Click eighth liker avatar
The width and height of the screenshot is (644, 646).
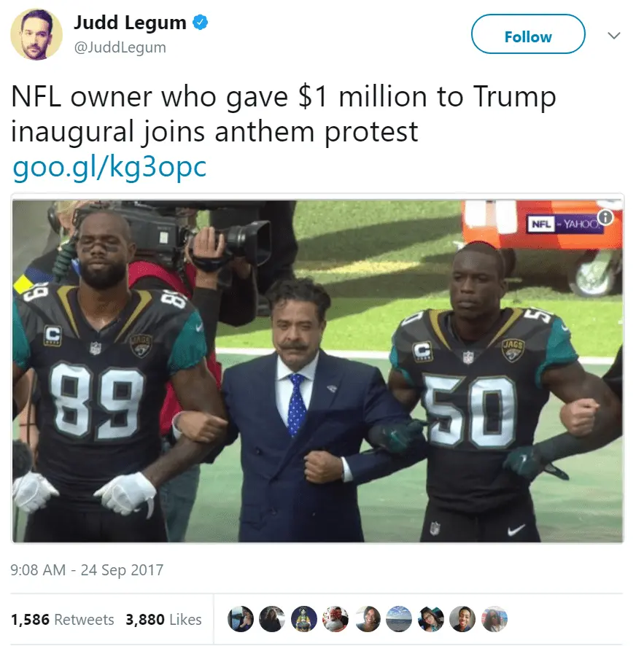click(x=462, y=619)
